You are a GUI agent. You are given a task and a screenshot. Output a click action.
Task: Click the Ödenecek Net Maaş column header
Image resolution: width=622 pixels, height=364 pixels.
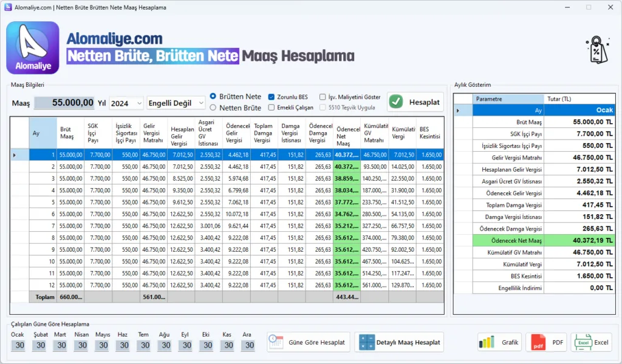coord(347,133)
